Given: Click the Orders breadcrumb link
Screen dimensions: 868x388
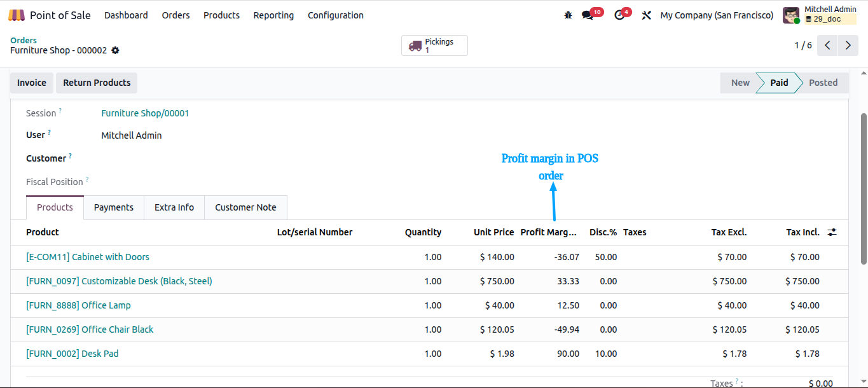Looking at the screenshot, I should pos(24,40).
